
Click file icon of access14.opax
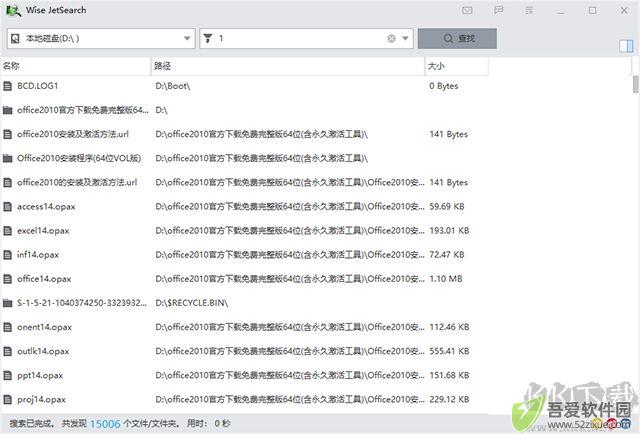pos(7,207)
